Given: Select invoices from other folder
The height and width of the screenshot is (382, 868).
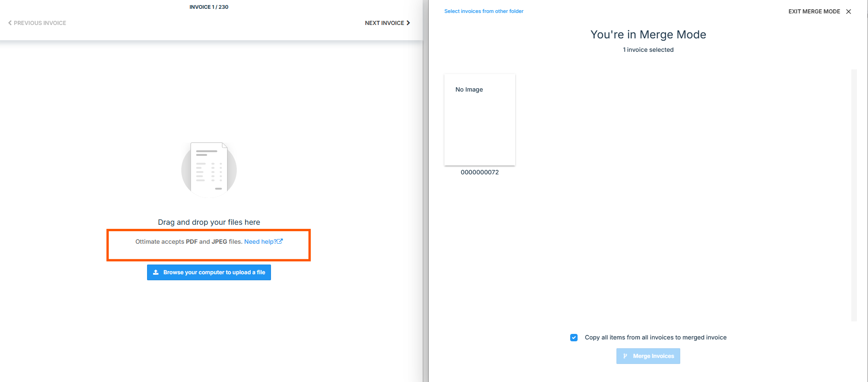Looking at the screenshot, I should [484, 11].
